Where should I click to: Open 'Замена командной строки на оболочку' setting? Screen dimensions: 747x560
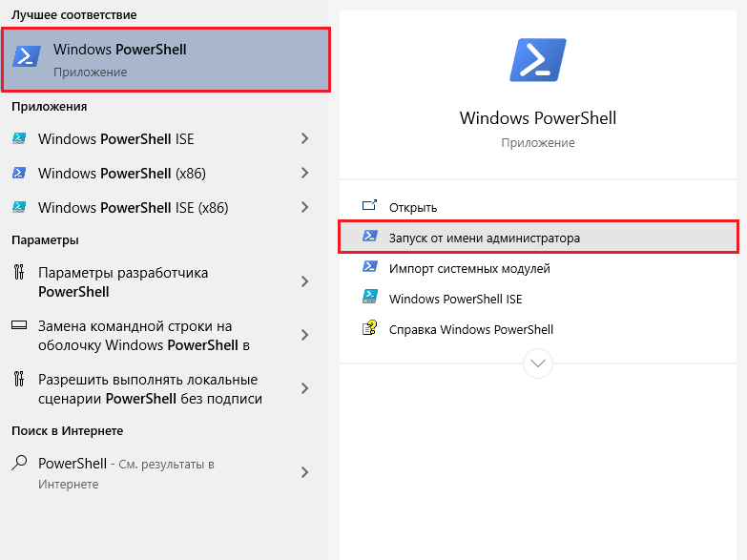(164, 335)
